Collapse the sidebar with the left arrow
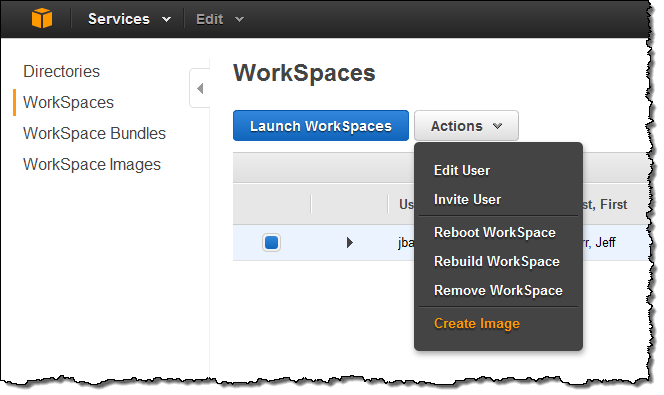Image resolution: width=664 pixels, height=395 pixels. click(200, 88)
